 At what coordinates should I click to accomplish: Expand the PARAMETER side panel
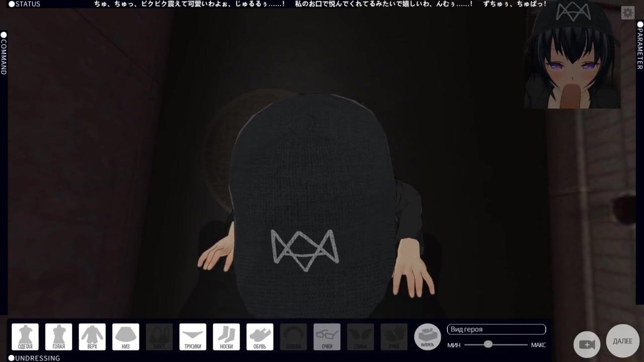(x=640, y=45)
